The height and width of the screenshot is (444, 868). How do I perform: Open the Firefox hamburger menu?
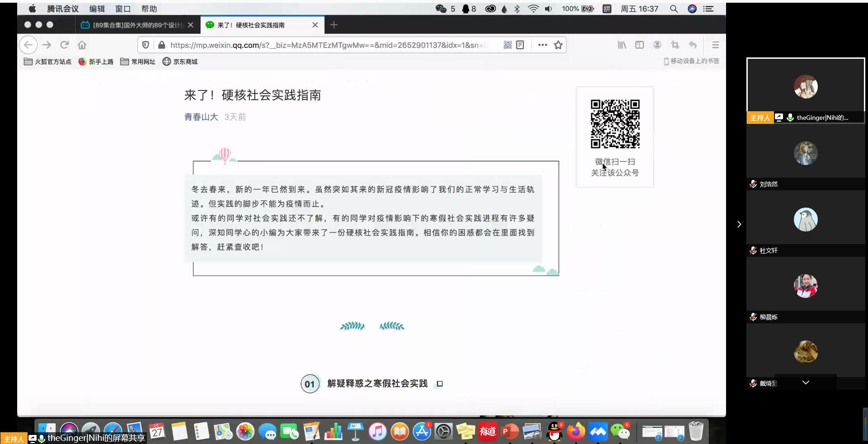tap(715, 45)
